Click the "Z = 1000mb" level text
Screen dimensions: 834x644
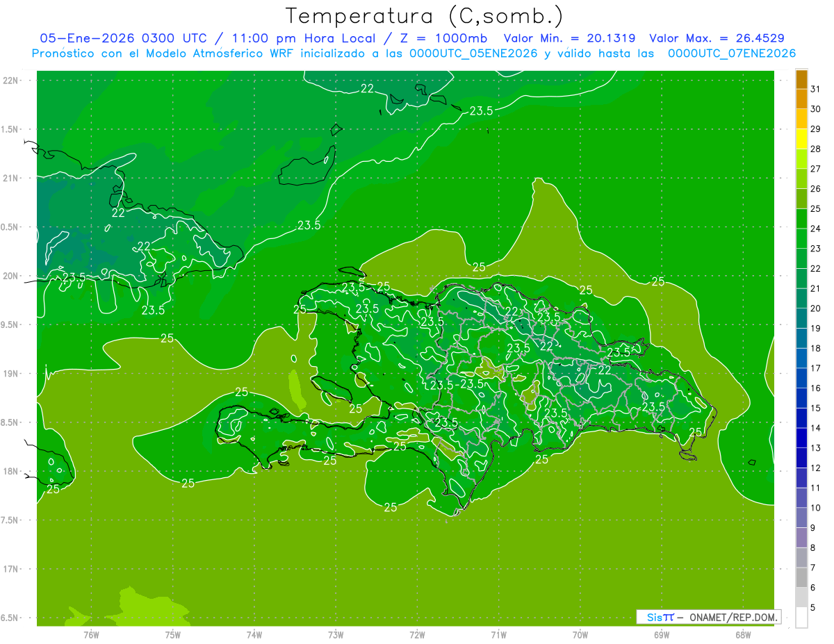click(443, 38)
